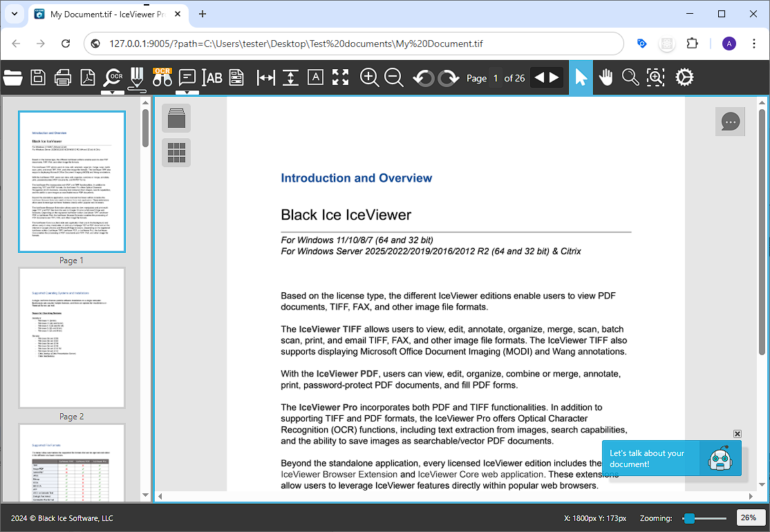This screenshot has width=770, height=532.
Task: Click the 26% zoom percentage field
Action: click(751, 517)
